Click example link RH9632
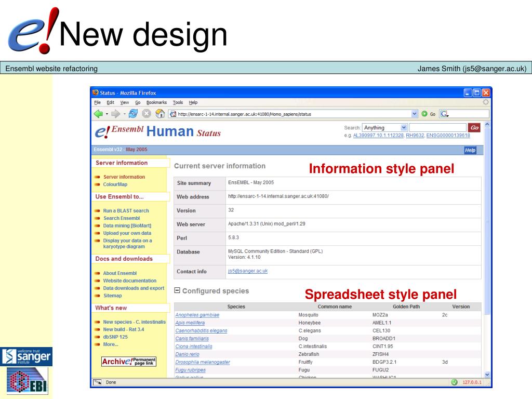 tap(415, 136)
